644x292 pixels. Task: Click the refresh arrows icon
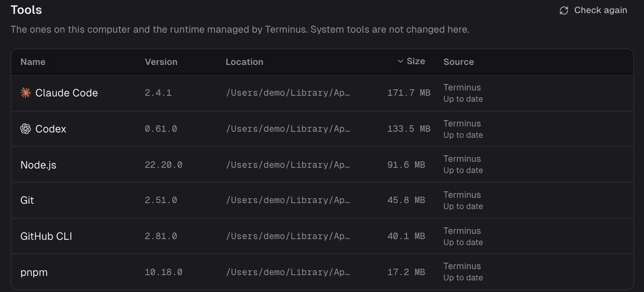click(x=564, y=11)
